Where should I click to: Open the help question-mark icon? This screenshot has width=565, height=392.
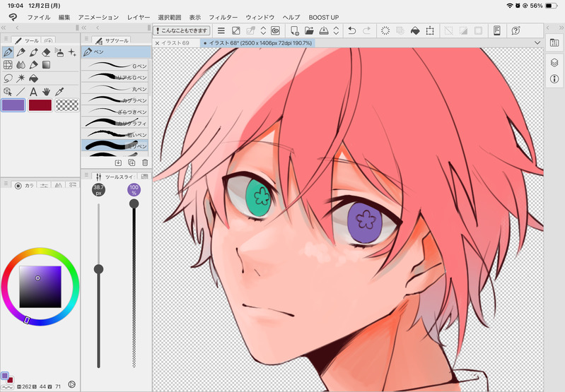click(x=516, y=30)
